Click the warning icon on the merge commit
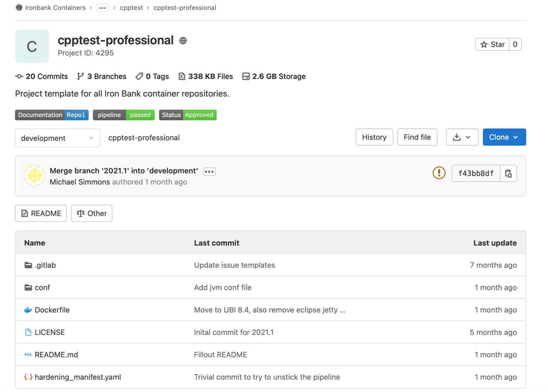Screen dimensions: 548x392 click(439, 173)
